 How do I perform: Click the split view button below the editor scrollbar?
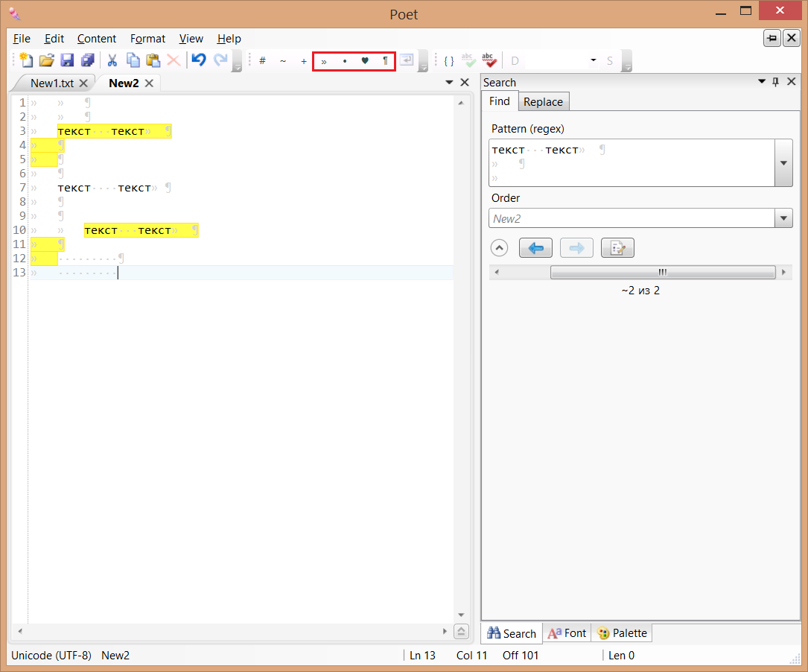tap(461, 631)
